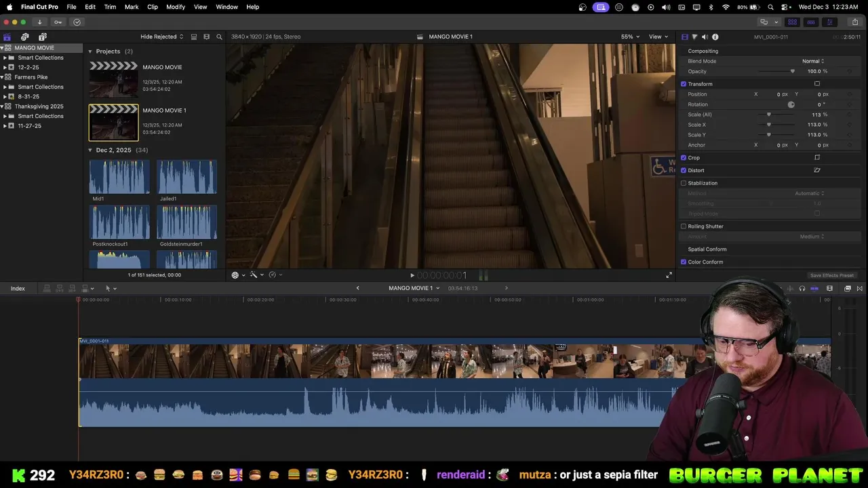Activate Transform onscreen controls icon
The height and width of the screenshot is (488, 868).
pyautogui.click(x=817, y=84)
